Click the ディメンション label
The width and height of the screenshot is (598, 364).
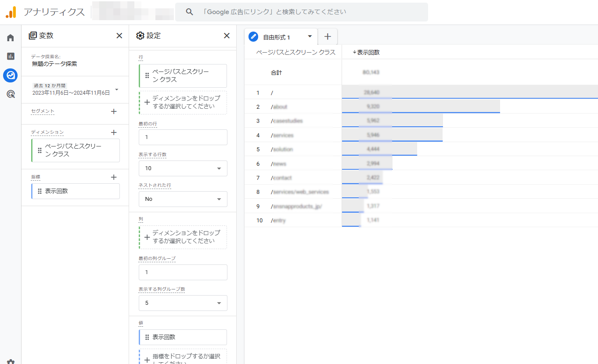tap(47, 132)
